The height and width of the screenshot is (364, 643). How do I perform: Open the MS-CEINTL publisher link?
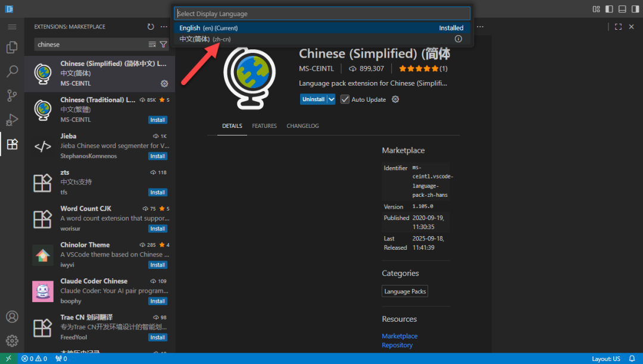point(316,68)
